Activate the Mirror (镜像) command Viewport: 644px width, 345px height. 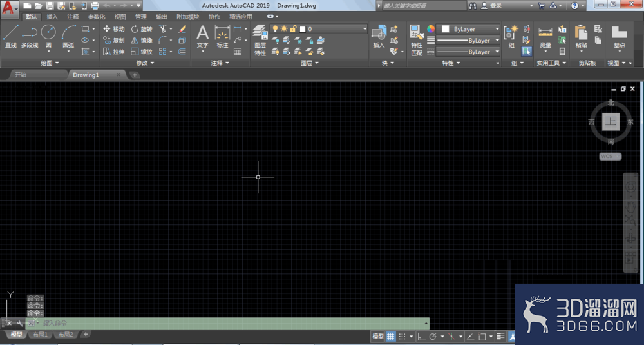[142, 40]
